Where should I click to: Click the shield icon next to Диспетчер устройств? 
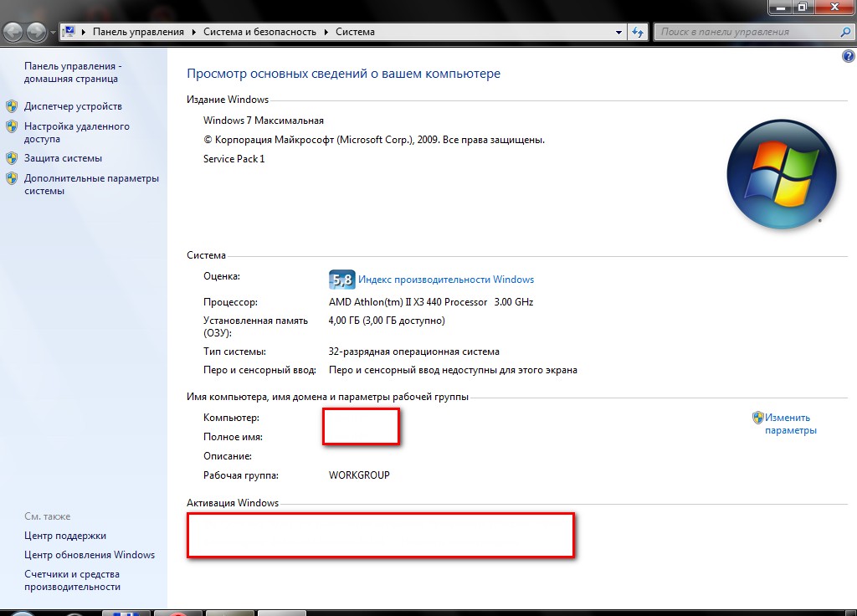[x=12, y=106]
